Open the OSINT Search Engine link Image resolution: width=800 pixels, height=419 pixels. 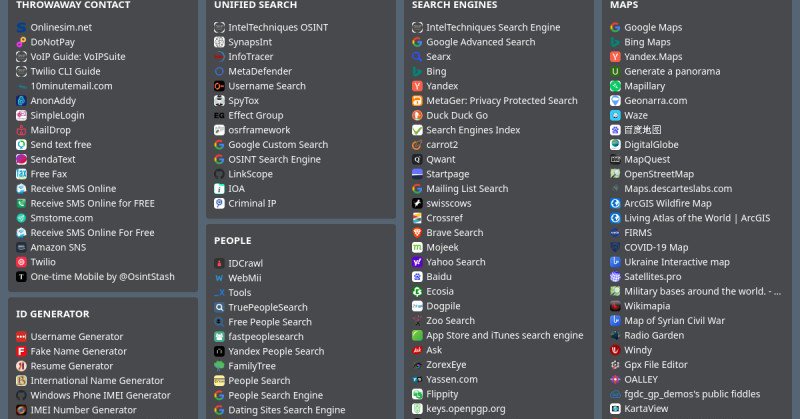274,160
